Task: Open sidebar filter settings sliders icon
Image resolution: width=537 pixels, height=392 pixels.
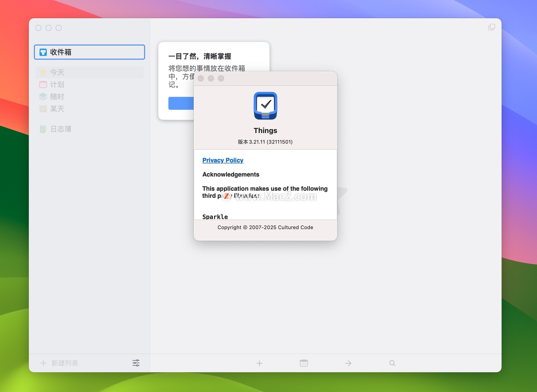Action: [136, 363]
